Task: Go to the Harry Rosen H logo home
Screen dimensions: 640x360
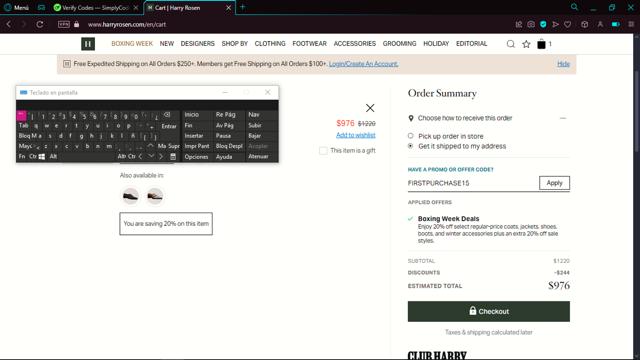Action: pyautogui.click(x=88, y=44)
